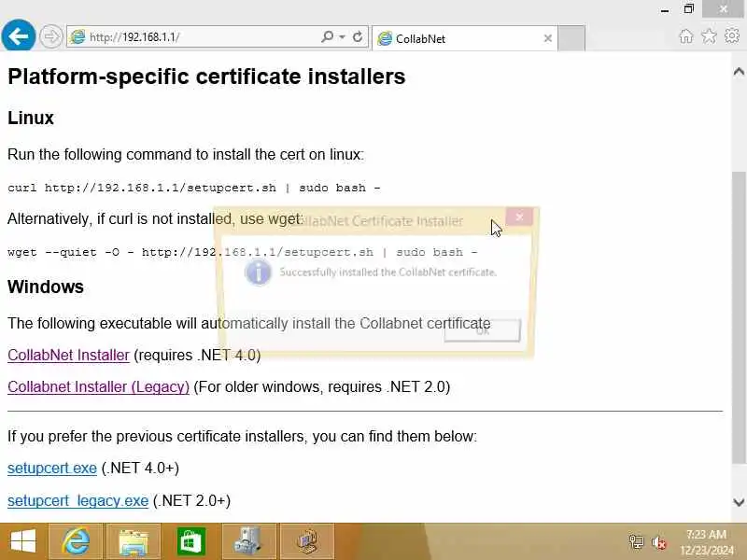
Task: Open the address bar autocomplete dropdown arrow
Action: (x=342, y=36)
